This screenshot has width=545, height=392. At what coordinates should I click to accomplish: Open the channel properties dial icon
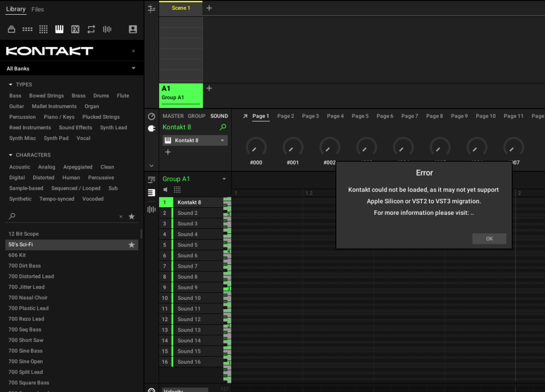pos(152,117)
